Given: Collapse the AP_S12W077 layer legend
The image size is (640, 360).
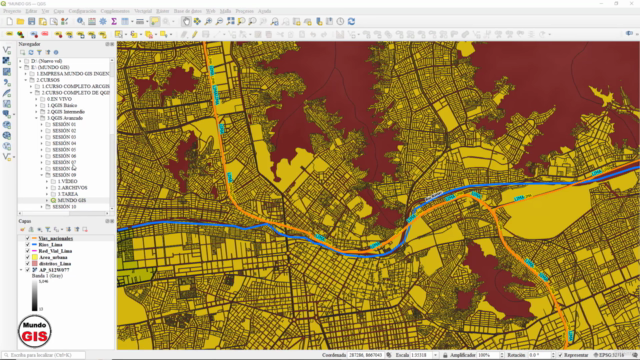Looking at the screenshot, I should point(21,270).
